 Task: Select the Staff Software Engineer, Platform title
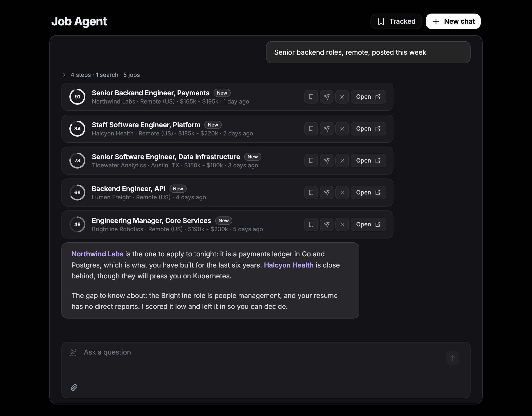point(146,125)
